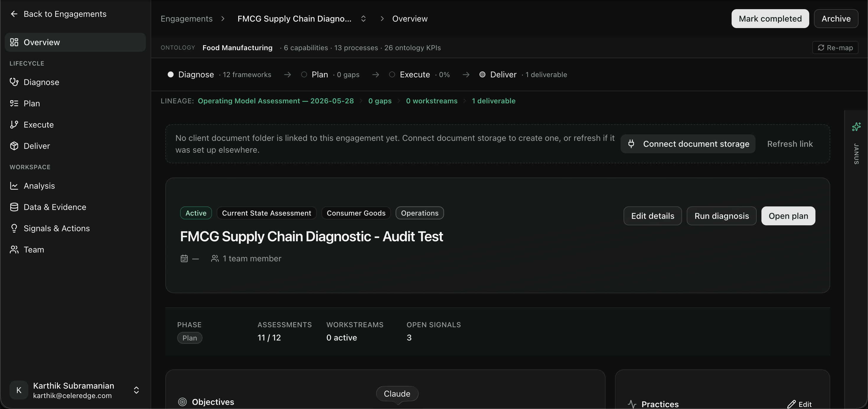Select the Diagnose stage with 12 frameworks
The width and height of the screenshot is (868, 409).
219,74
